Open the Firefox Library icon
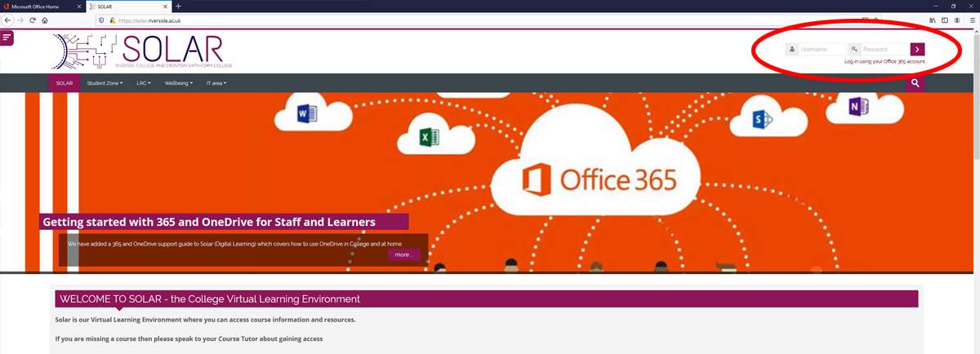Image resolution: width=980 pixels, height=354 pixels. click(x=932, y=20)
